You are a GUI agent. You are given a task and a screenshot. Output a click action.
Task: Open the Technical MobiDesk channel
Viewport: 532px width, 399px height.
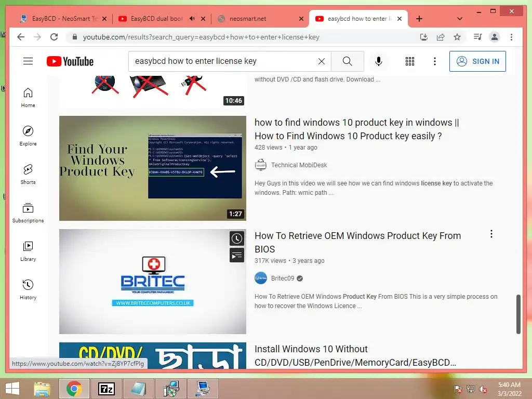pos(299,165)
